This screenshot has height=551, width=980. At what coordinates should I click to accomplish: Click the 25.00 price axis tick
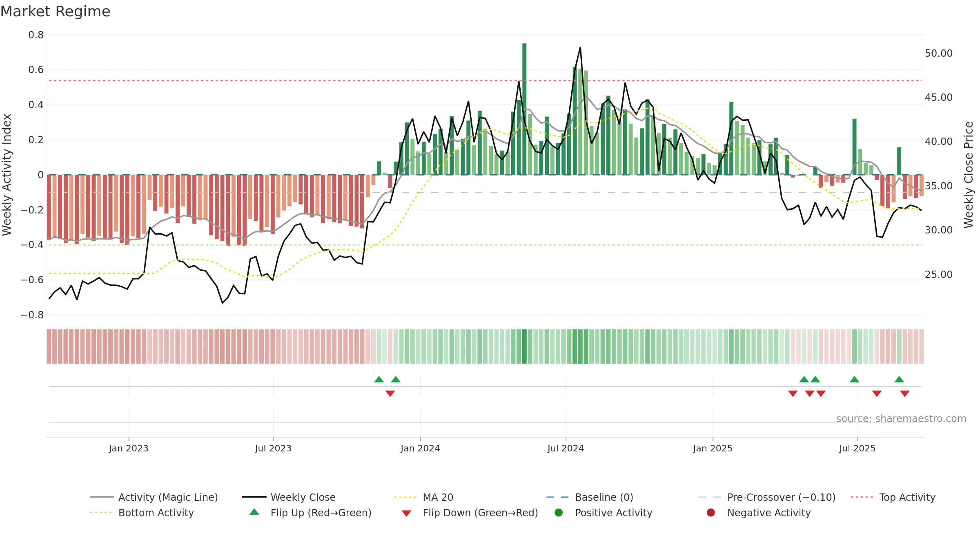pyautogui.click(x=938, y=275)
